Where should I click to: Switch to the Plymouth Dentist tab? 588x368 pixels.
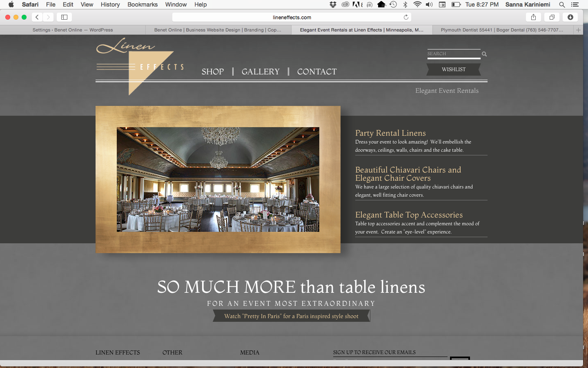[501, 30]
